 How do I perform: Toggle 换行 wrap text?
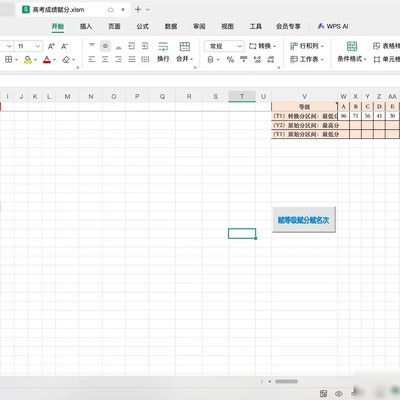pyautogui.click(x=163, y=52)
